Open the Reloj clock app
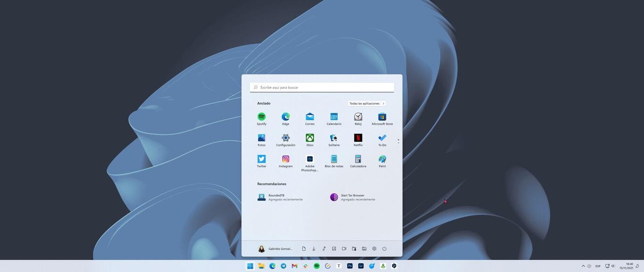The height and width of the screenshot is (272, 644). [x=358, y=119]
